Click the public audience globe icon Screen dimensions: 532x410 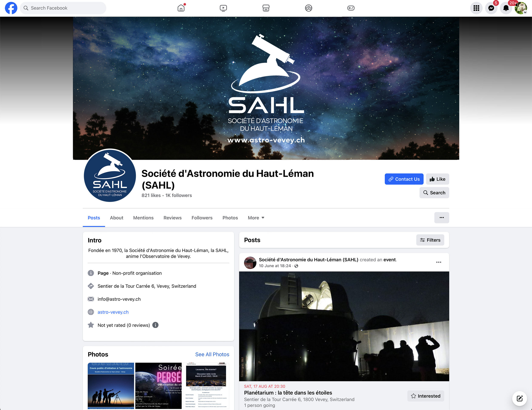point(296,266)
